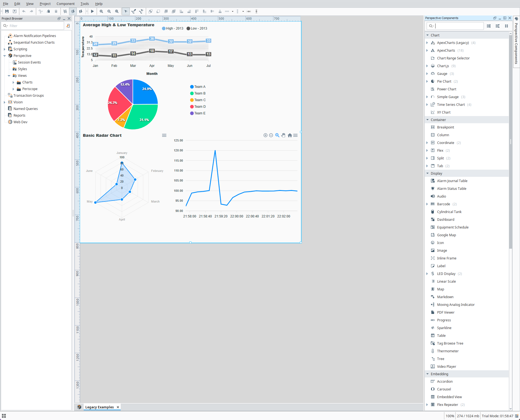Open the Basic Radar Chart hamburger menu
Screen dimensions: 520x420
tap(164, 135)
